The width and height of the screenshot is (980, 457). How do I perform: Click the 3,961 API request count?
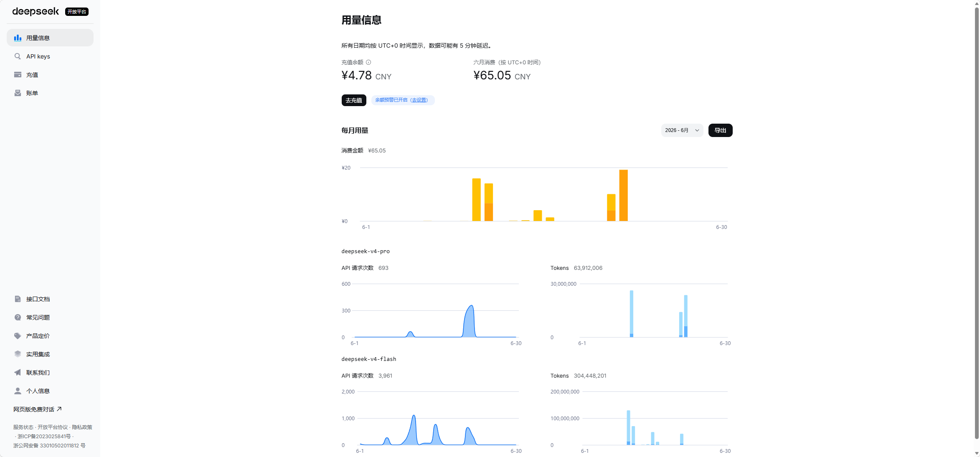pyautogui.click(x=385, y=376)
